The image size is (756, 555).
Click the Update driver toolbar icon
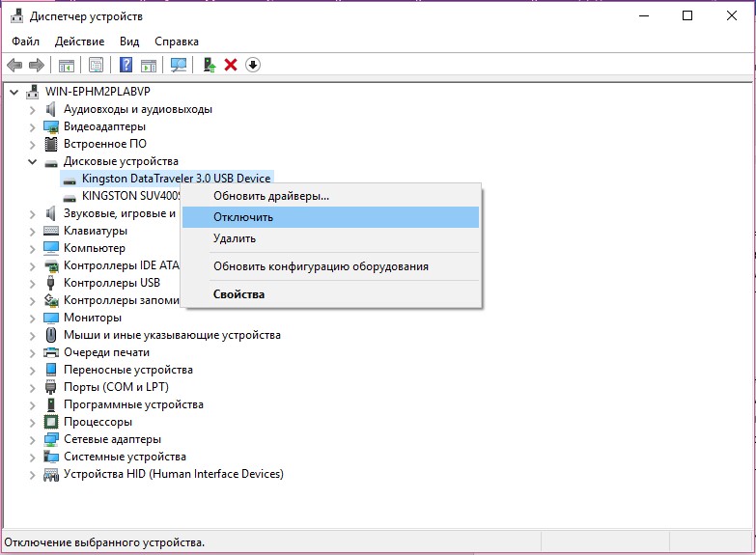click(x=209, y=65)
